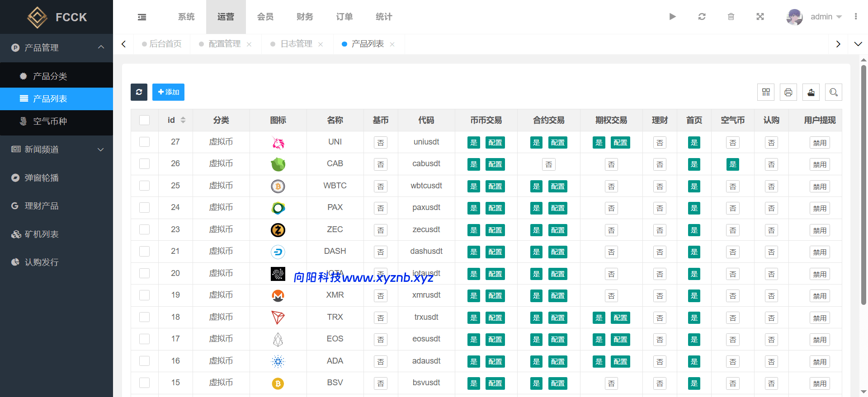Toggle 基币 switch for UNI row

click(x=381, y=143)
